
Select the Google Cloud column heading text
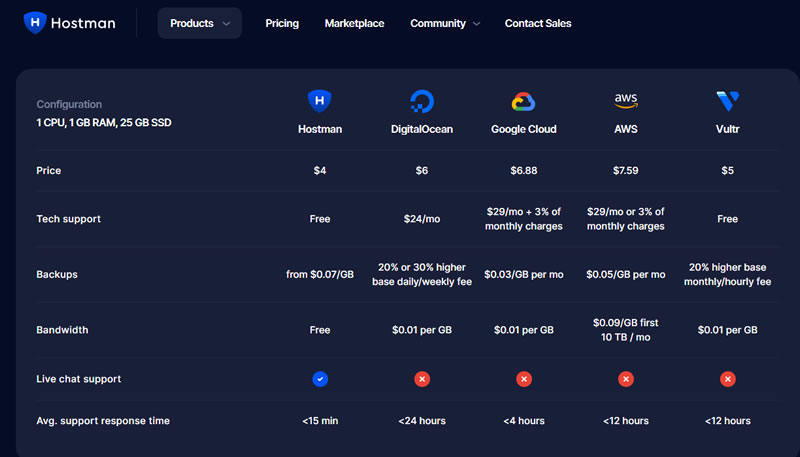pos(524,129)
